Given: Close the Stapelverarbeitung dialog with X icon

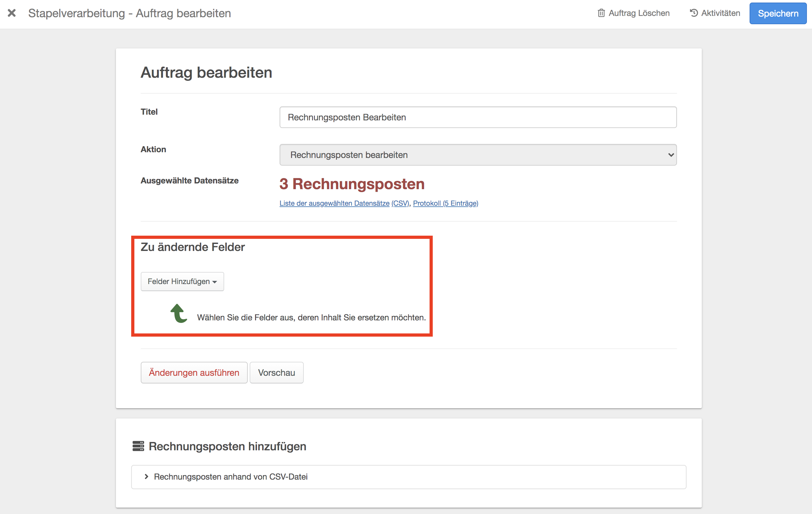Looking at the screenshot, I should tap(12, 13).
